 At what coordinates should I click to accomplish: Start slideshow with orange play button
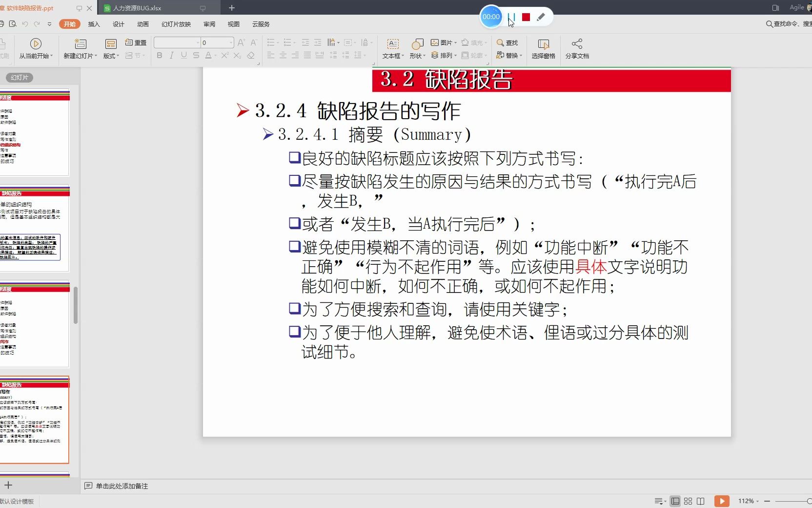click(x=722, y=501)
